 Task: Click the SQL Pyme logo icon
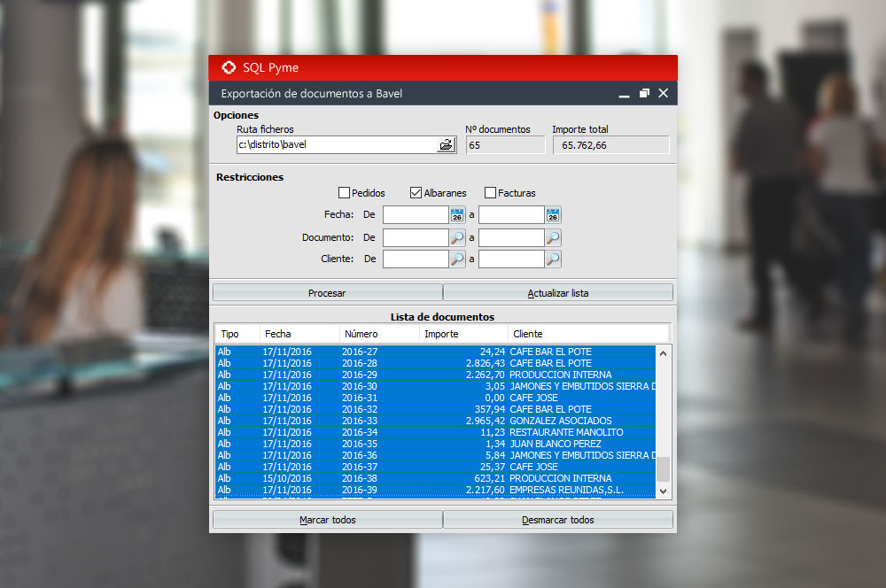(x=229, y=68)
